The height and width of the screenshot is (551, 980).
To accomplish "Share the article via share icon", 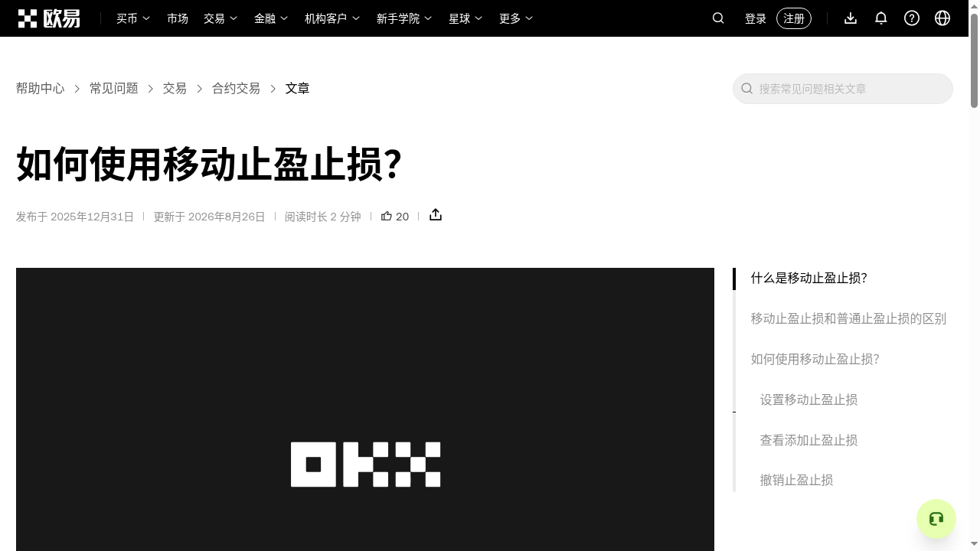I will [x=436, y=215].
